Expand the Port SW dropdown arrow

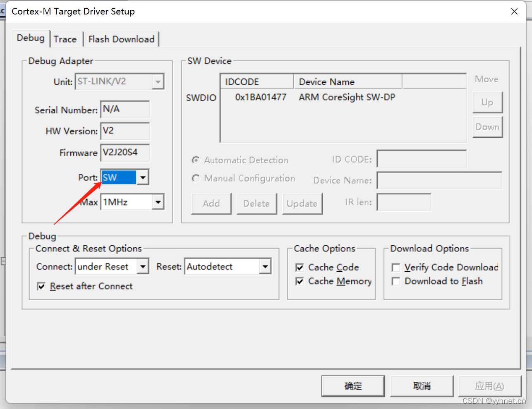click(143, 177)
